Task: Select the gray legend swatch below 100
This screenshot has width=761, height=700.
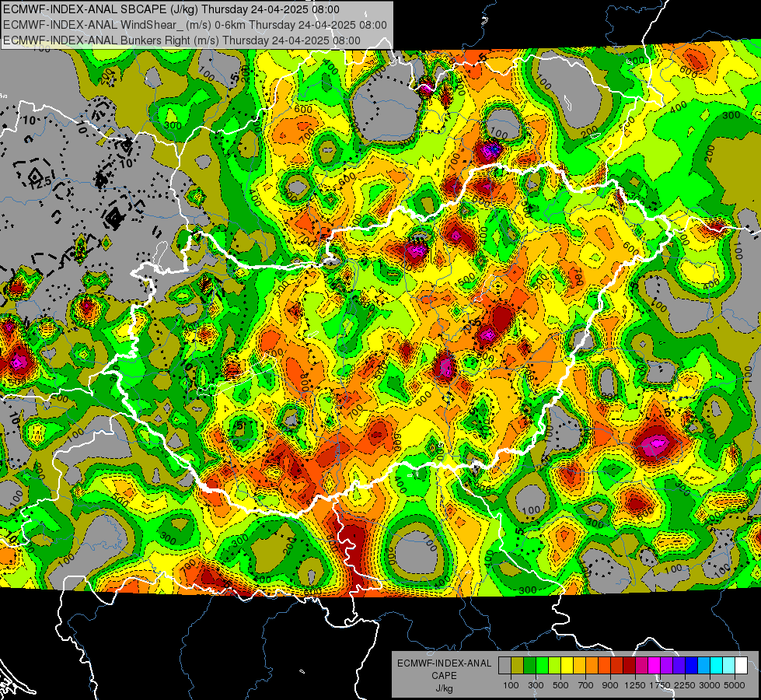Action: click(504, 666)
